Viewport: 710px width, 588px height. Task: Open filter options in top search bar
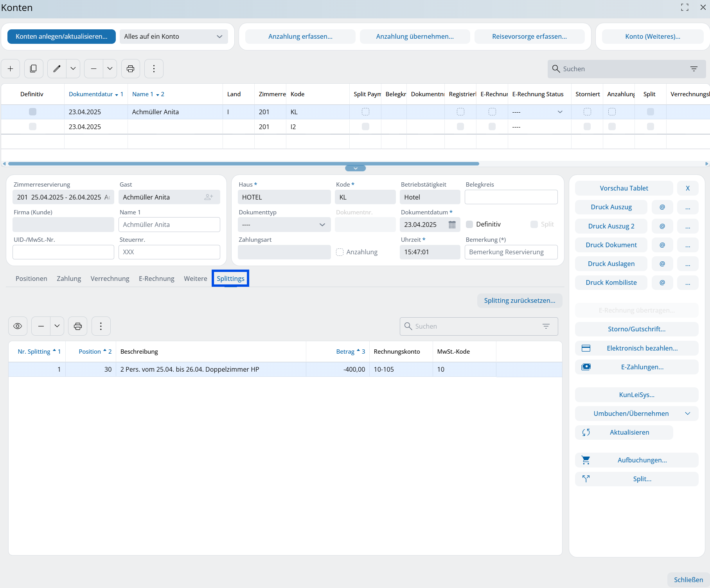694,69
